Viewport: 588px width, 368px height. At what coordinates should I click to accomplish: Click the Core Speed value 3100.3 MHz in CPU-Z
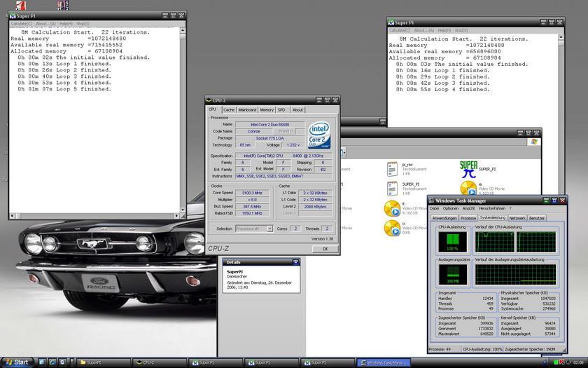click(x=252, y=193)
